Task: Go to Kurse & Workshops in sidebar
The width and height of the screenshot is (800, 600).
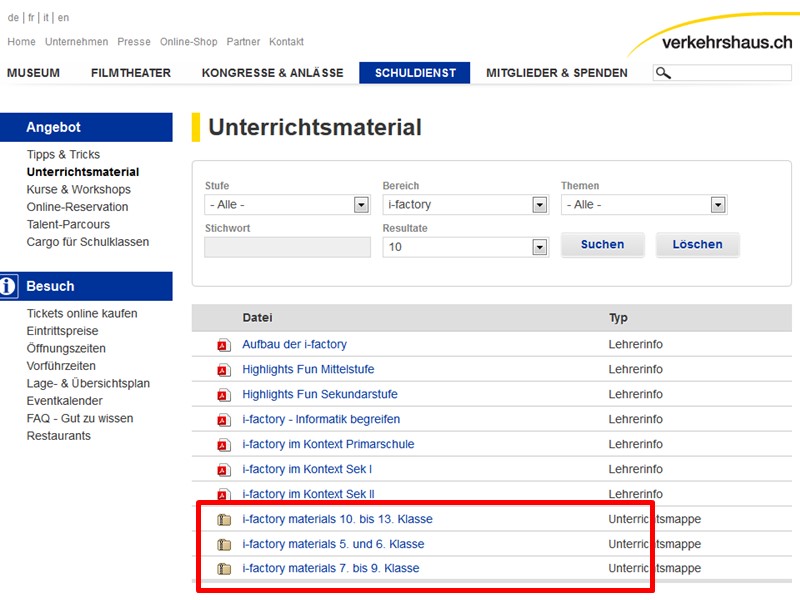Action: pyautogui.click(x=78, y=190)
